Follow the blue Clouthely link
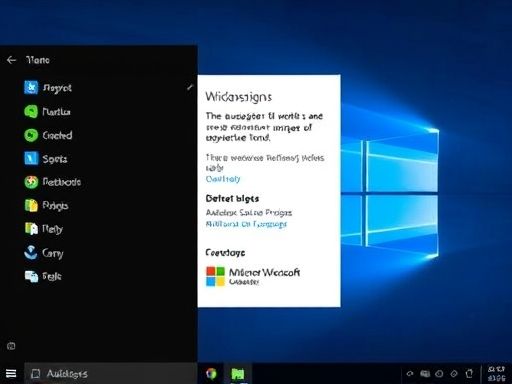The width and height of the screenshot is (512, 384). 223,179
